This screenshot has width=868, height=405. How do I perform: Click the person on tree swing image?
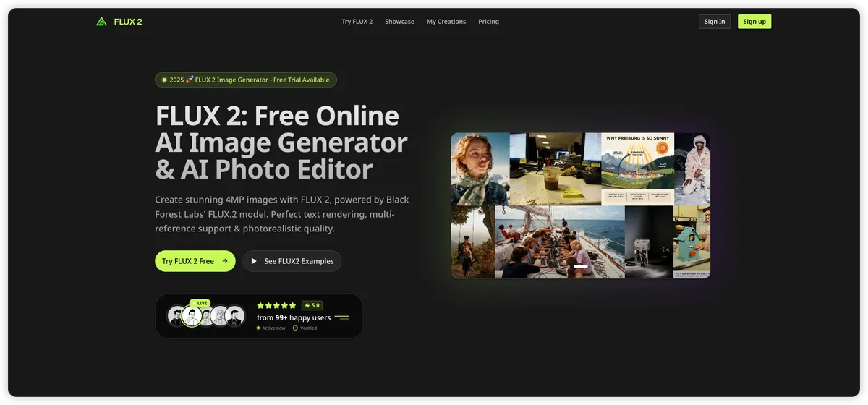473,242
